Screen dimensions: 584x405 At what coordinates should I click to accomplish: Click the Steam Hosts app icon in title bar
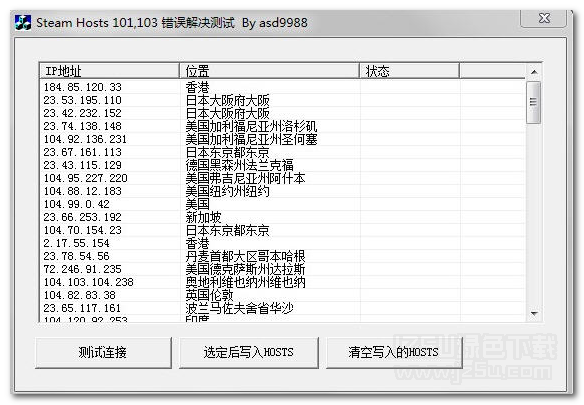click(23, 23)
